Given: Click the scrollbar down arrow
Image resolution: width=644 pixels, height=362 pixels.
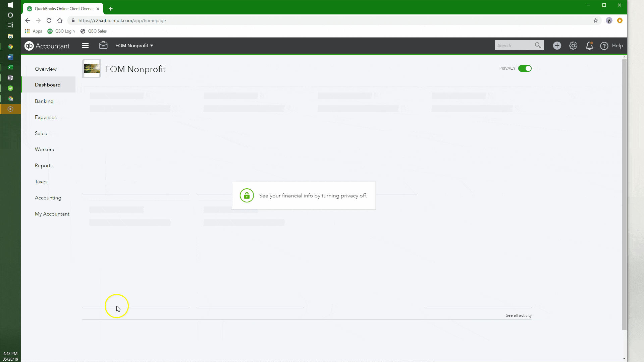Looking at the screenshot, I should click(624, 359).
